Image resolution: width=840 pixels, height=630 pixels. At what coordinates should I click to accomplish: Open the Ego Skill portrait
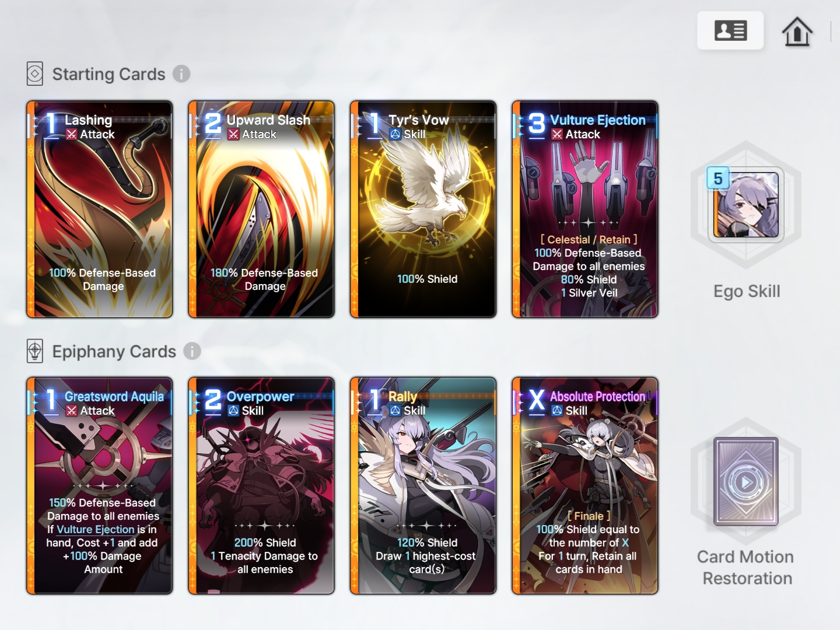click(x=746, y=204)
